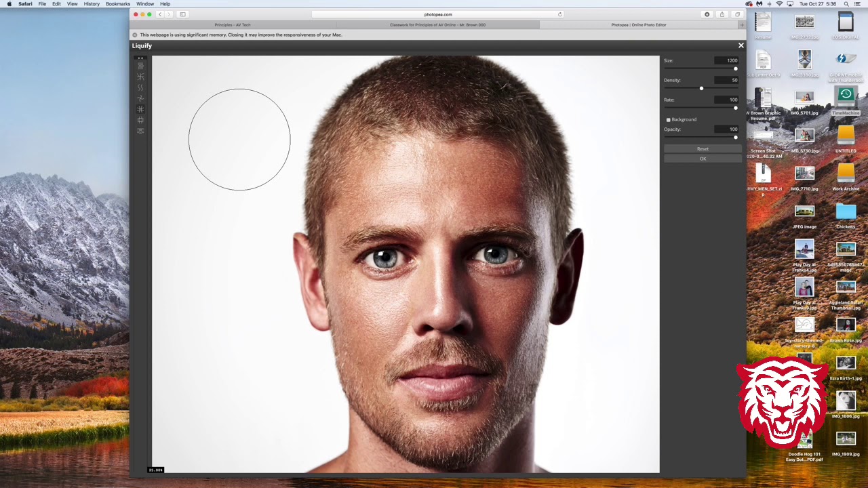The image size is (868, 488).
Task: Open Safari downloads
Action: (707, 14)
